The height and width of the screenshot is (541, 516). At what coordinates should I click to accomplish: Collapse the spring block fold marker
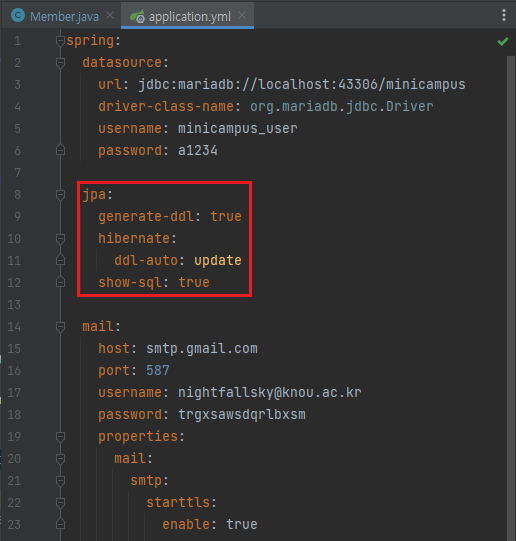tap(60, 41)
